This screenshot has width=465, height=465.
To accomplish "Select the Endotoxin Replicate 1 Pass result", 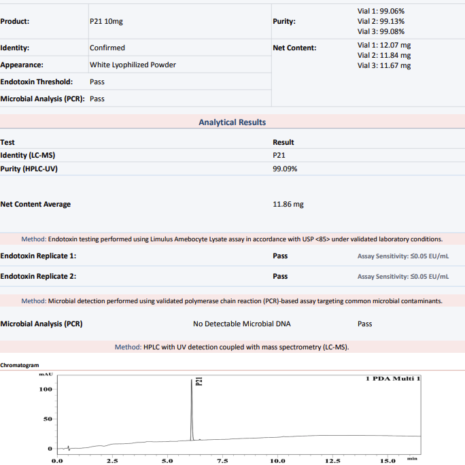I will point(280,256).
